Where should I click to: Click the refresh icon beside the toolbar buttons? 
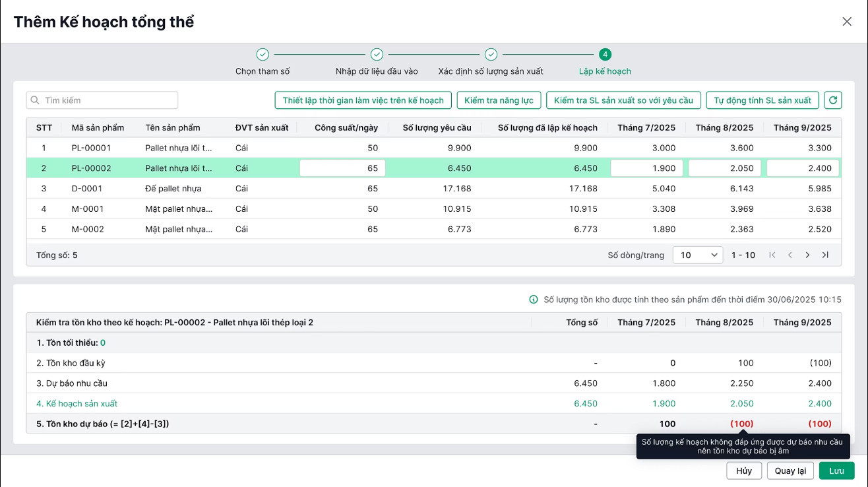(833, 100)
